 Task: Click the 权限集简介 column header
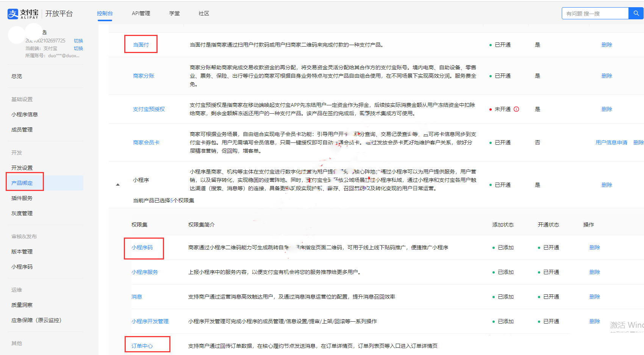[202, 225]
